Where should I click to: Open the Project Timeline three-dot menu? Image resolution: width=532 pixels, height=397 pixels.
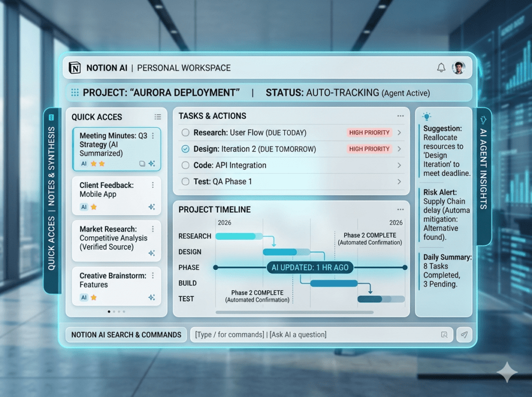tap(400, 209)
